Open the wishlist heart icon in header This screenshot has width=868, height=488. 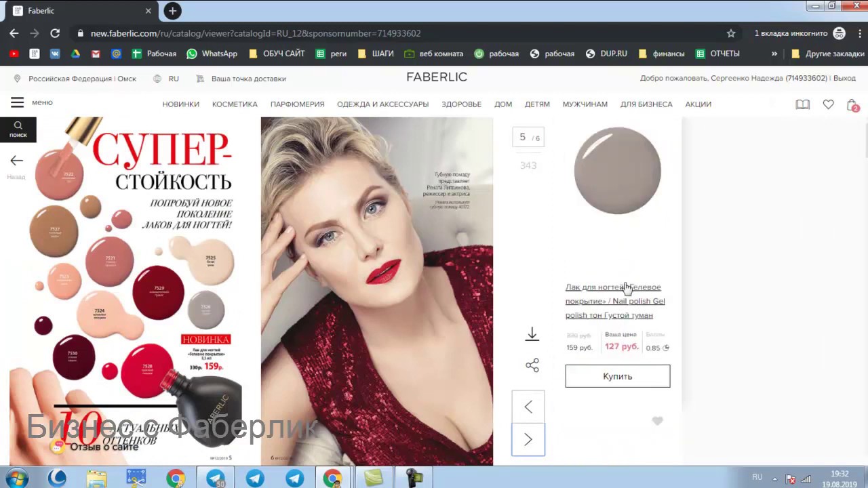coord(828,104)
